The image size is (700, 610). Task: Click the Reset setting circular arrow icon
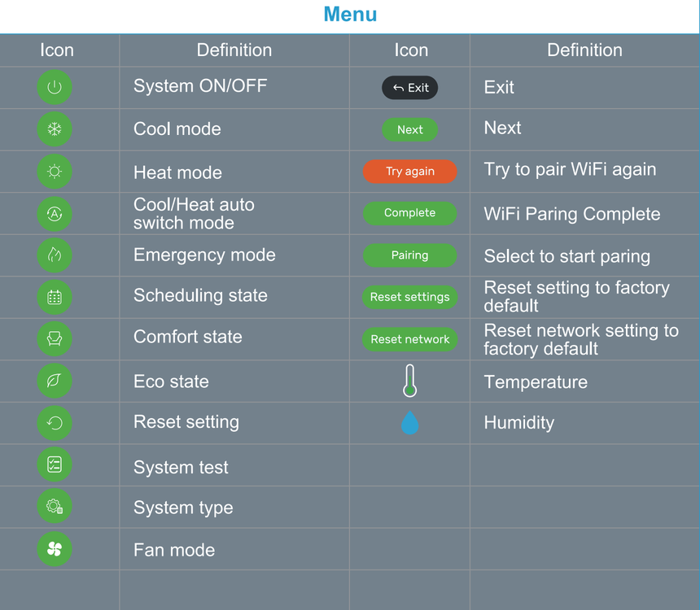point(55,423)
